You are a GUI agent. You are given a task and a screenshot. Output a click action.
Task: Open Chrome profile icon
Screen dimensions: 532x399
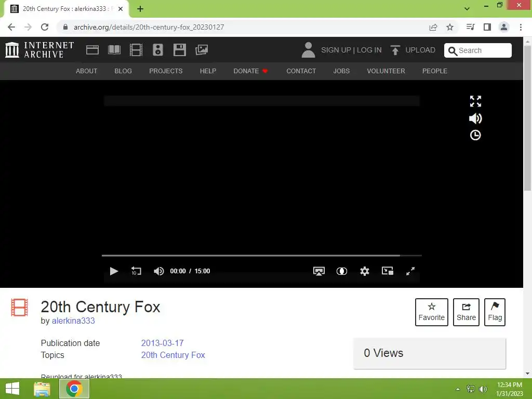click(x=504, y=27)
